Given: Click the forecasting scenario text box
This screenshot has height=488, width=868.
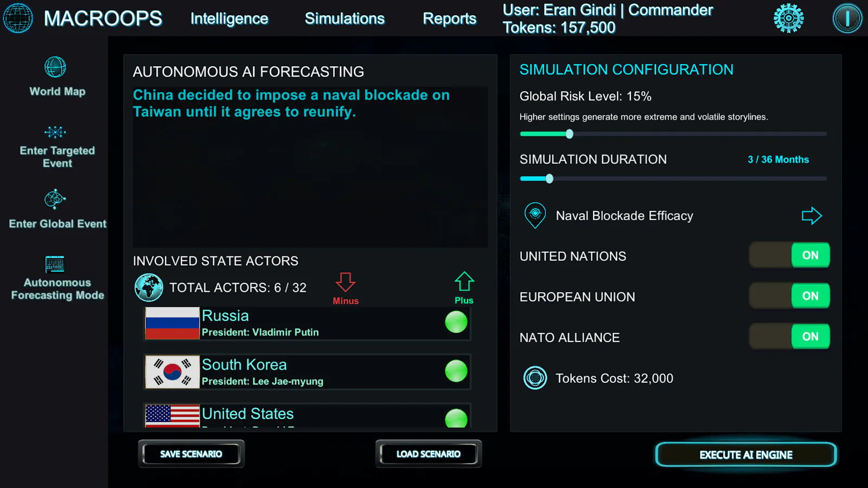Looking at the screenshot, I should (310, 167).
